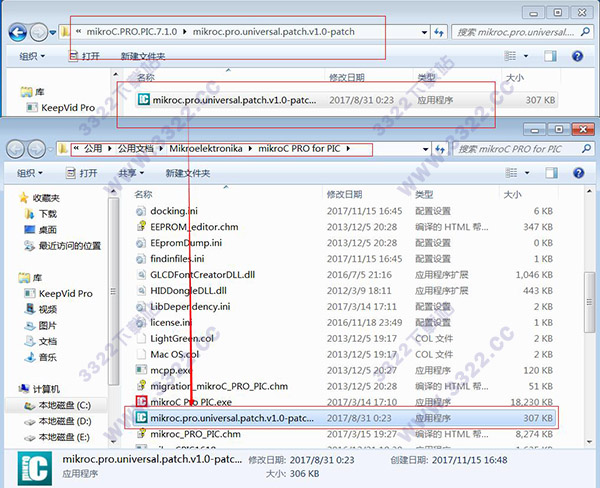This screenshot has height=488, width=600.
Task: Open 共享 dropdown menu in lower window
Action: [x=131, y=173]
